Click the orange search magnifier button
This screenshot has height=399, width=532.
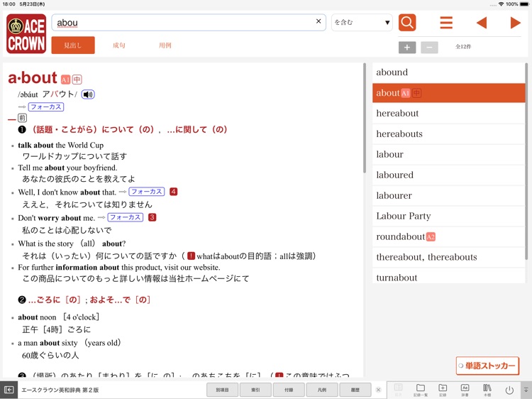tap(407, 23)
